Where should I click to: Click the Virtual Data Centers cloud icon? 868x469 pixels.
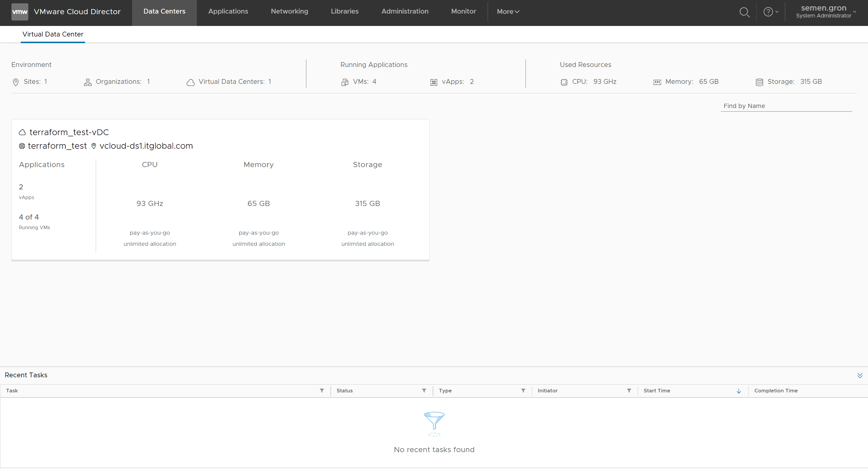(190, 83)
